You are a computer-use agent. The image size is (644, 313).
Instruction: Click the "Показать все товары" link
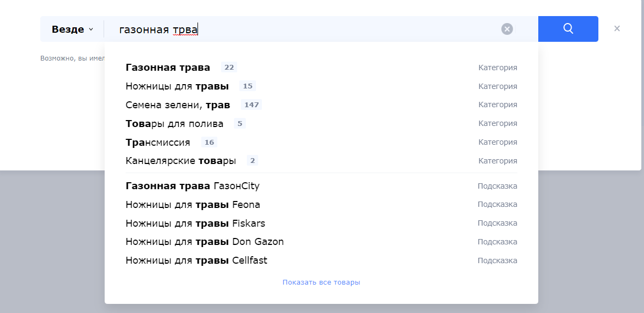pos(321,282)
